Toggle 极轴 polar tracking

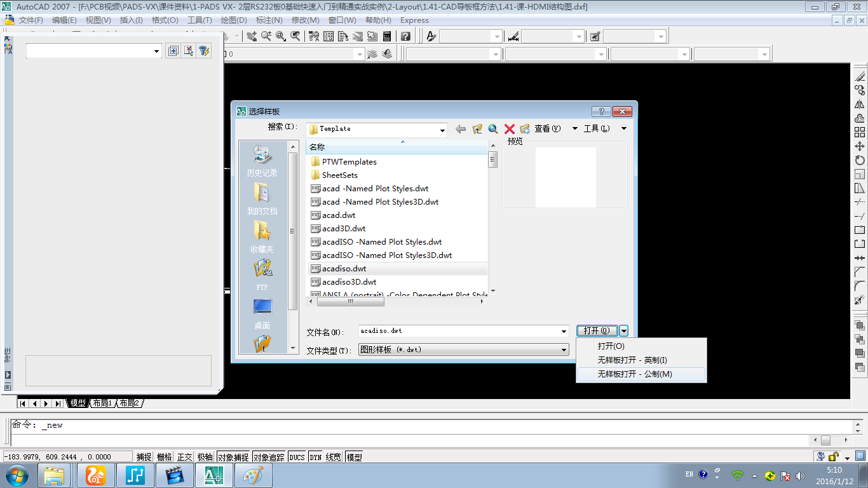(x=205, y=457)
